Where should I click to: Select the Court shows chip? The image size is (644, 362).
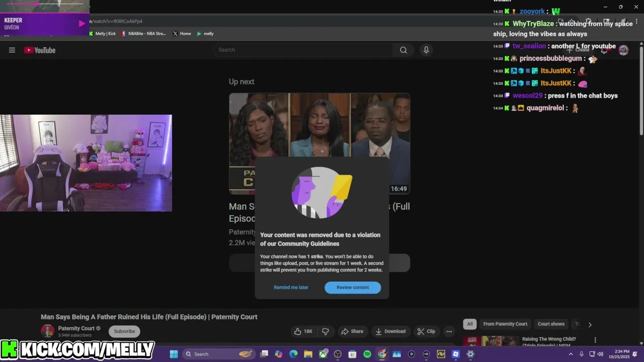(x=551, y=324)
